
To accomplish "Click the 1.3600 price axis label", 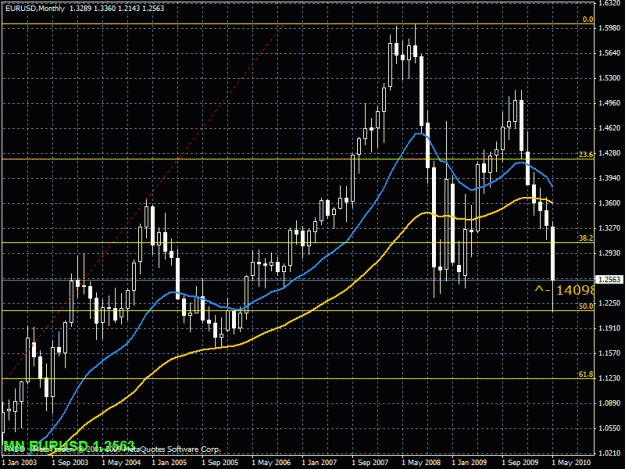I will click(609, 203).
